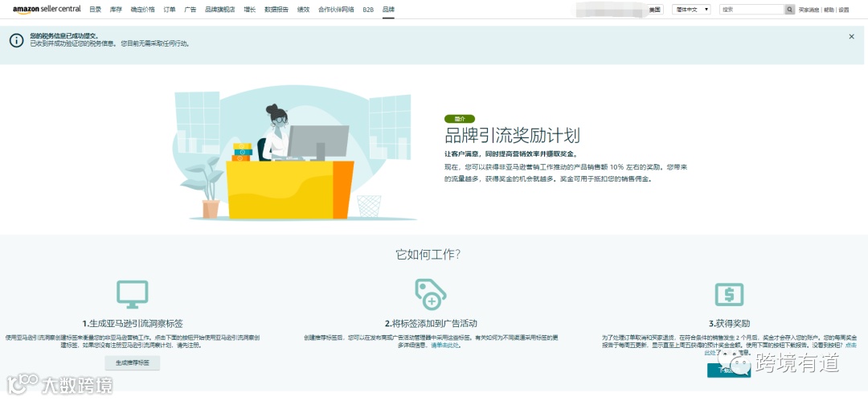The height and width of the screenshot is (401, 868).
Task: Click the dollar bill icon above step 3
Action: (729, 295)
